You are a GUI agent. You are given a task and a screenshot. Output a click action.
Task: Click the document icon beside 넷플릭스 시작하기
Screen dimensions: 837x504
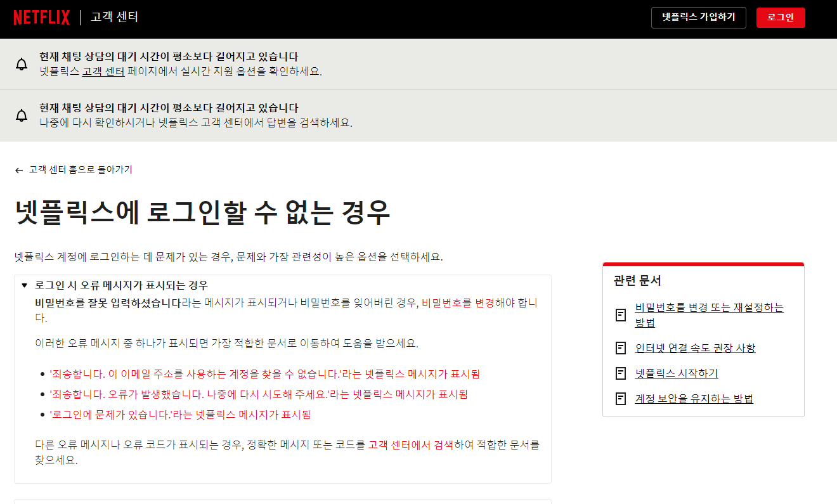[620, 373]
